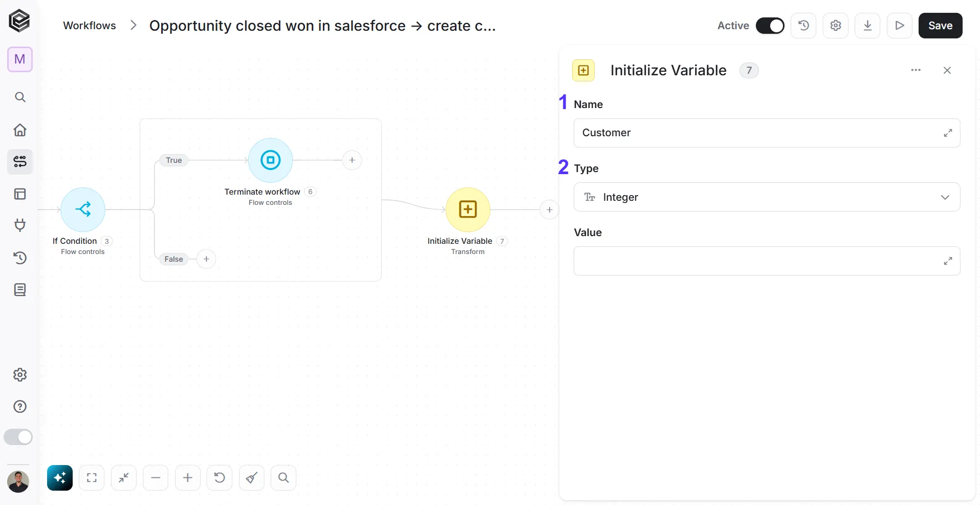Open the Initialize Variable more options menu

(x=916, y=70)
